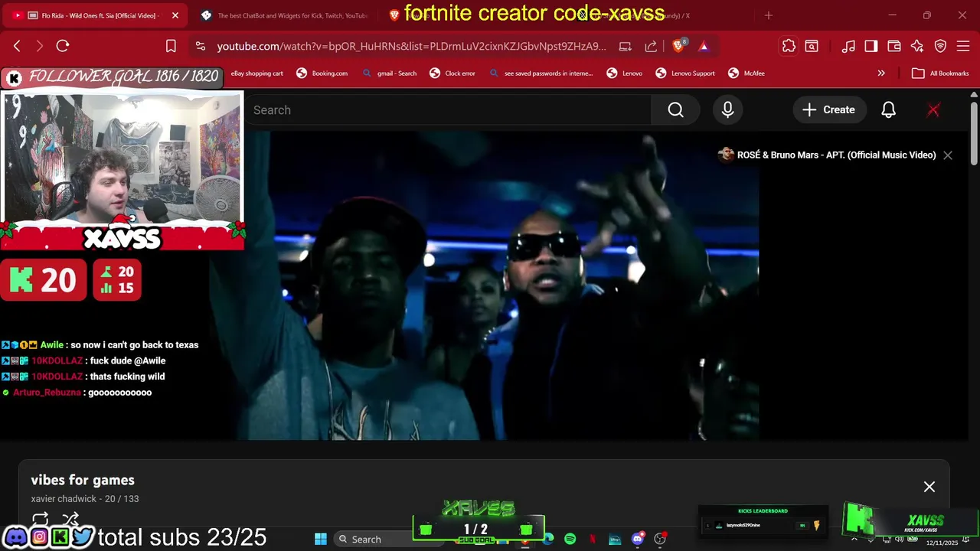The image size is (980, 551).
Task: Search with your voice microphone button
Action: click(x=727, y=110)
